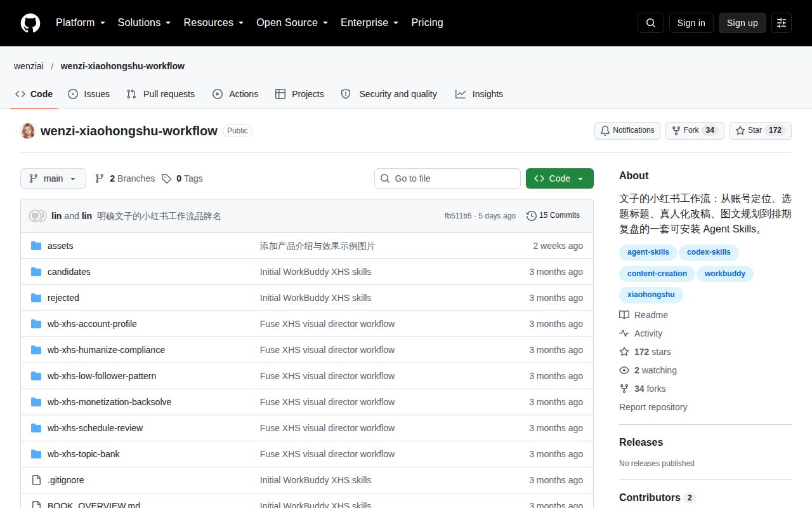The height and width of the screenshot is (508, 812).
Task: Click the Sign up button
Action: pyautogui.click(x=742, y=23)
